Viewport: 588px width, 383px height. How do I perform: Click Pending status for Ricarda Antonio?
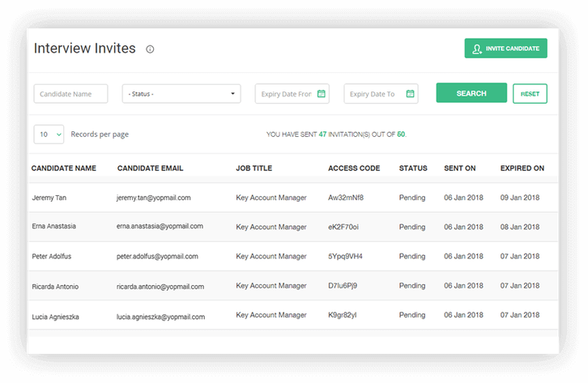tap(412, 286)
